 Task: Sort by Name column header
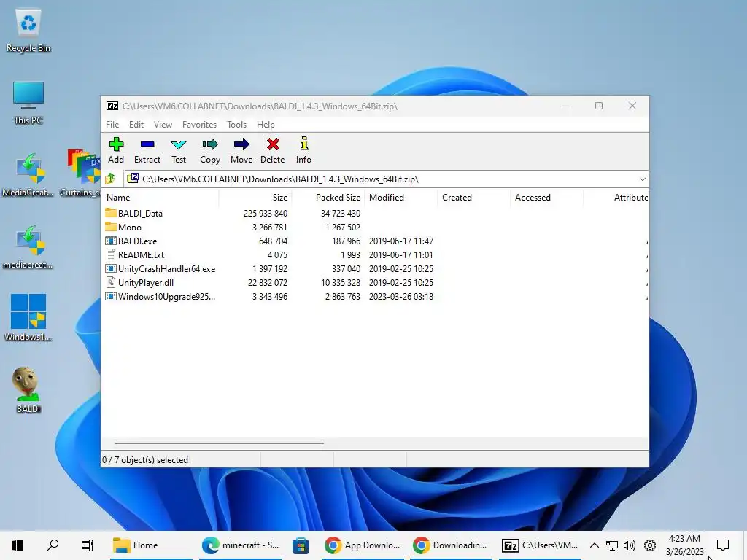[x=160, y=197]
